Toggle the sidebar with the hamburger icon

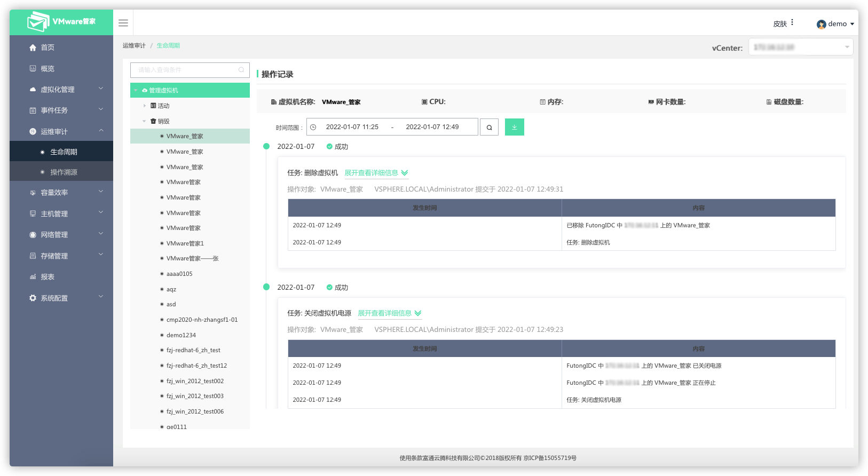click(123, 23)
